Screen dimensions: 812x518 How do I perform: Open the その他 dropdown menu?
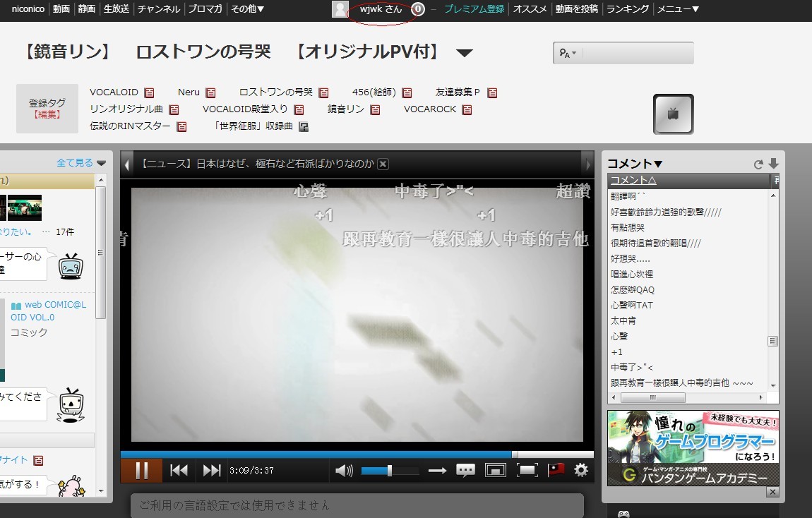pyautogui.click(x=248, y=8)
